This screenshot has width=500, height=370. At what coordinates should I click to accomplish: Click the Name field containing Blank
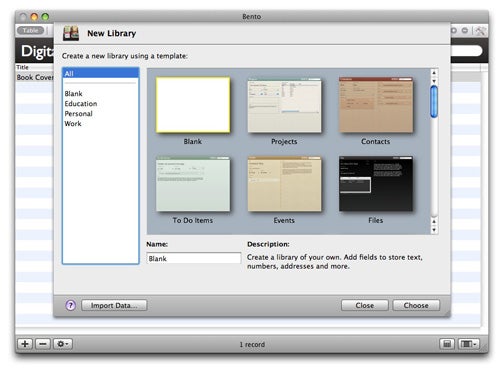click(x=193, y=258)
